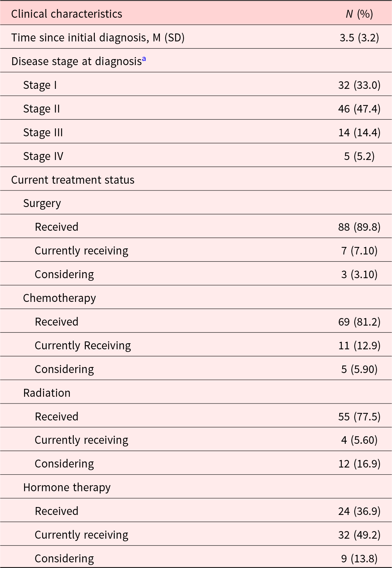
Task: Select the 'Stage III' row label
Action: 43,132
